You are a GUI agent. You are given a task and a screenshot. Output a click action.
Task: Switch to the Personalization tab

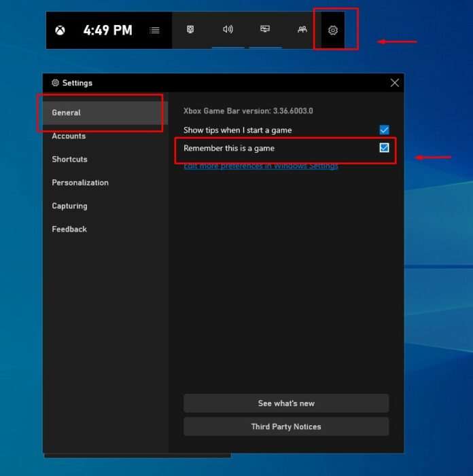tap(105, 183)
